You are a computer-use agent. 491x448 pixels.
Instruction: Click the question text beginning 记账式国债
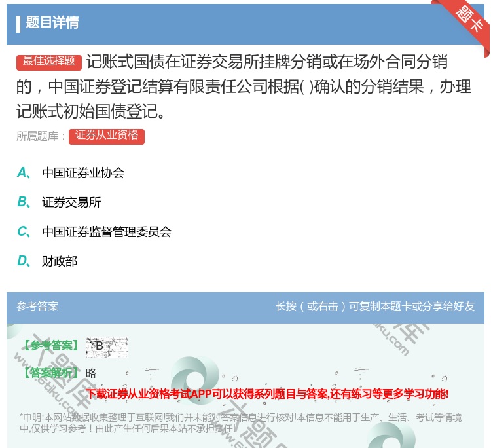click(244, 86)
